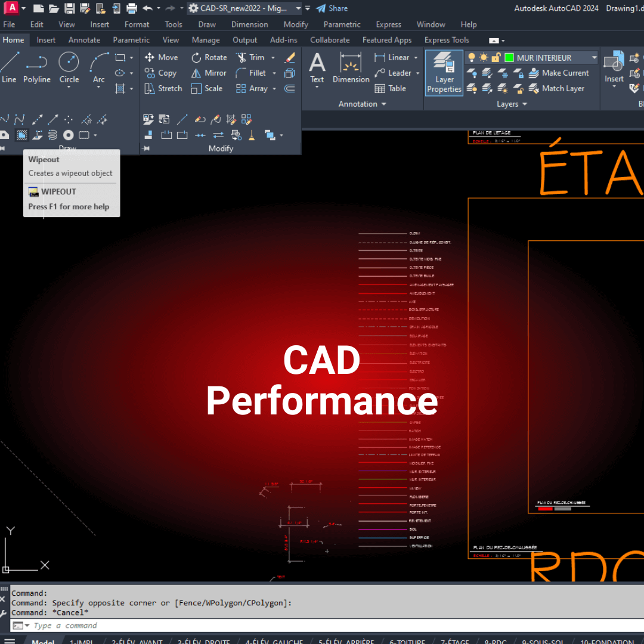Open the workspace CAD-SR_new2022 dropdown

tap(298, 8)
